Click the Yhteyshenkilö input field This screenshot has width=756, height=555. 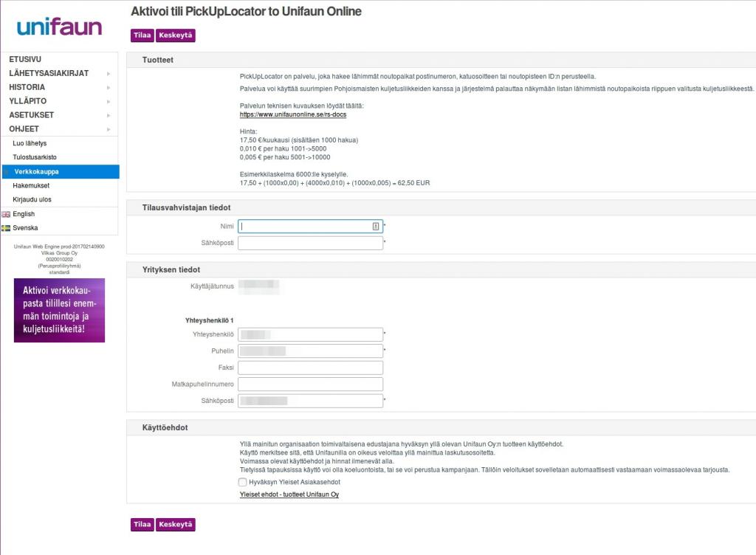311,334
